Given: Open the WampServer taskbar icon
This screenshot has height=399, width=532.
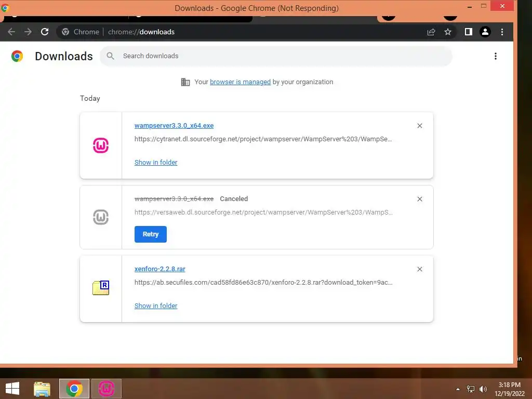Looking at the screenshot, I should [x=107, y=389].
